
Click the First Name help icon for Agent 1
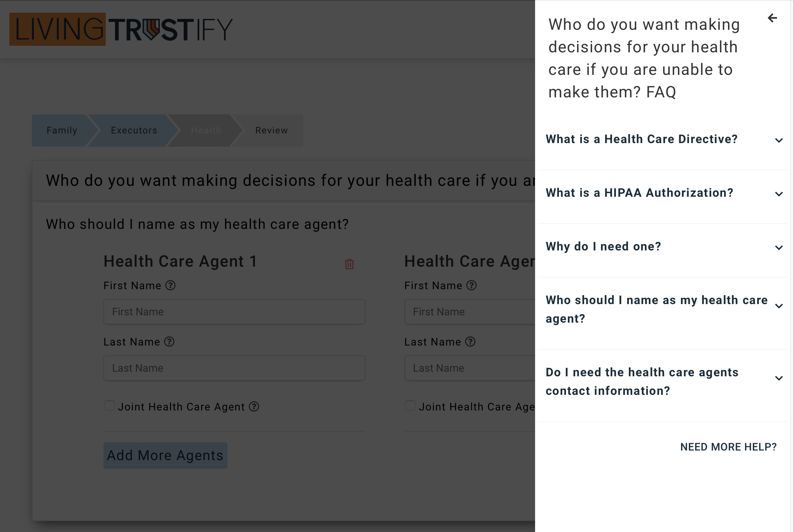170,285
